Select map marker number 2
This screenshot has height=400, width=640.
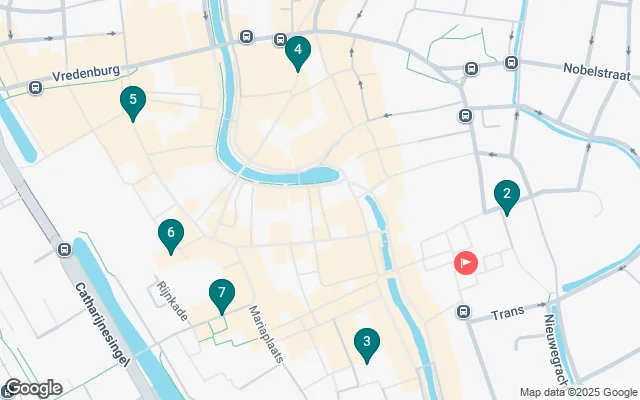507,197
